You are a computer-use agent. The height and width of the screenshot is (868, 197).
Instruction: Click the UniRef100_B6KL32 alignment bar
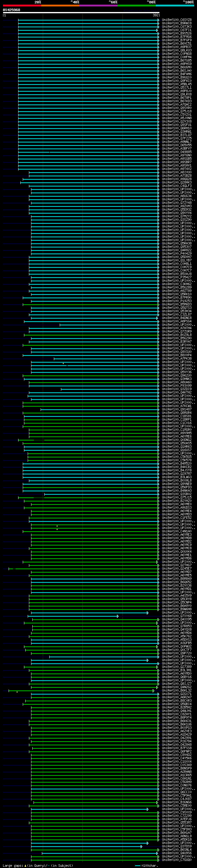82,691
